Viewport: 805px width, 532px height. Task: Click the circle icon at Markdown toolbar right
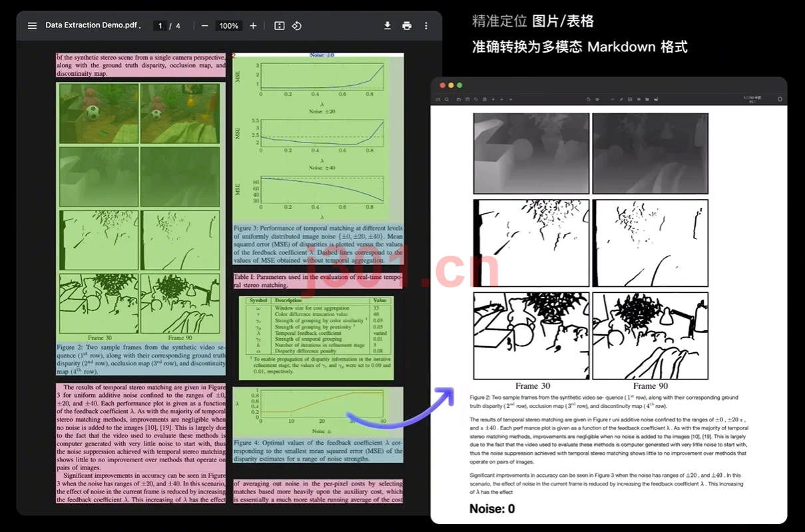coord(780,99)
